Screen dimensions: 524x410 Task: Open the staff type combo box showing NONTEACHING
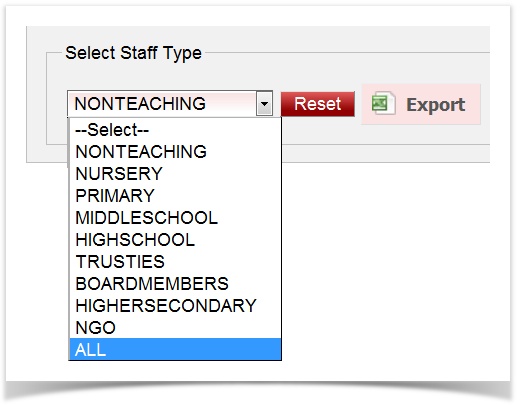pyautogui.click(x=170, y=104)
